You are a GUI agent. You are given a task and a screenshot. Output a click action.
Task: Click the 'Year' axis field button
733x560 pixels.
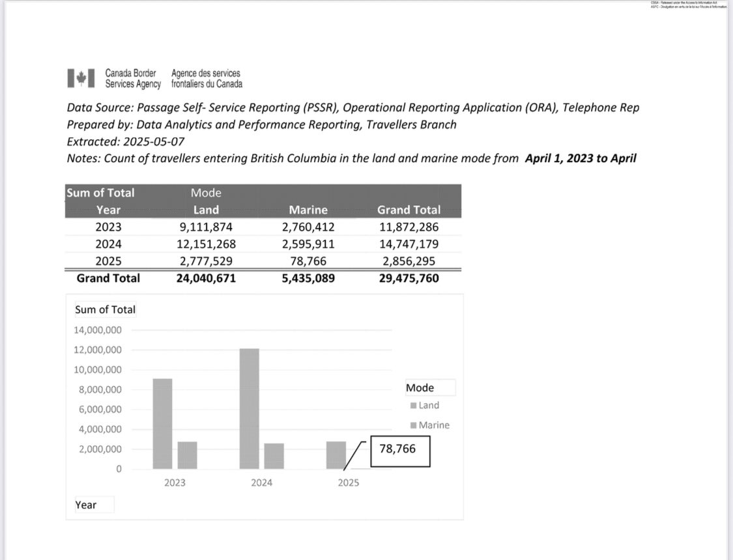tap(94, 505)
